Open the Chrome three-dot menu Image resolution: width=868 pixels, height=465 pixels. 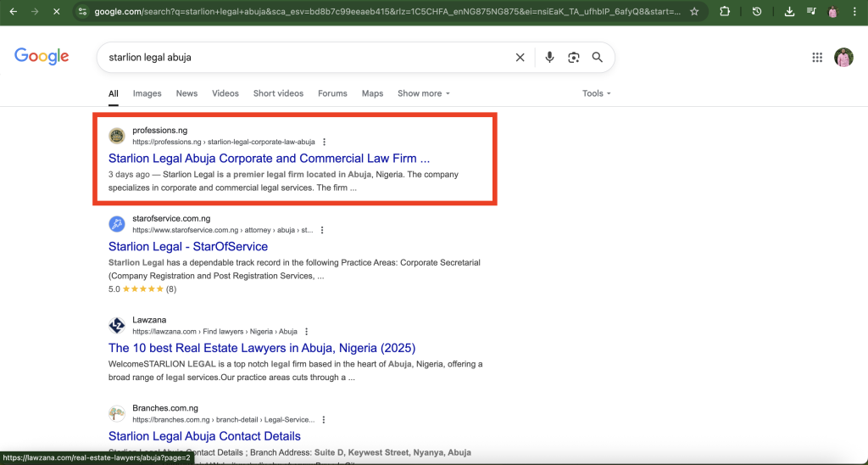pos(854,11)
